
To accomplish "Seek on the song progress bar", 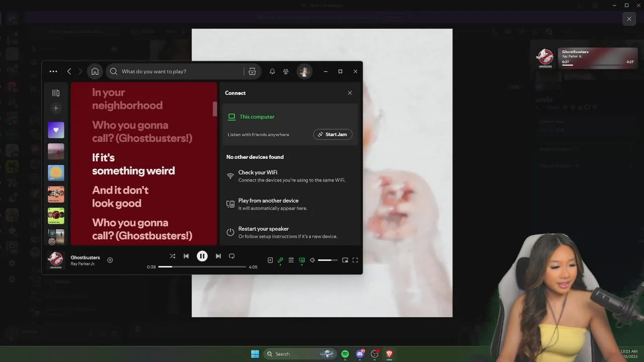I will [202, 267].
